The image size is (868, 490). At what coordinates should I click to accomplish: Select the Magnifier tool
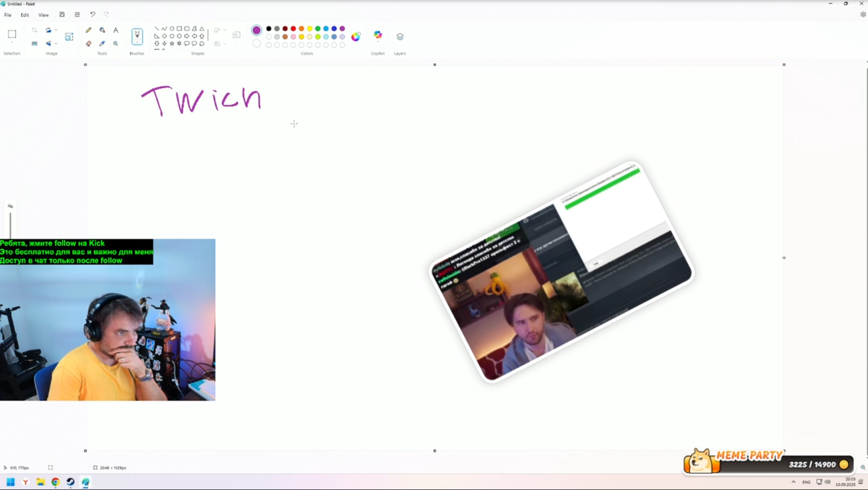click(115, 44)
